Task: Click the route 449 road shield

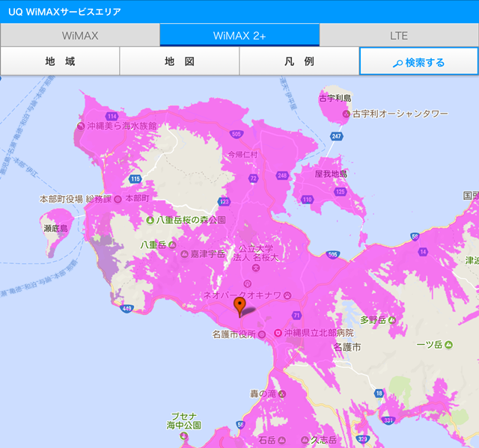Action: coord(126,309)
